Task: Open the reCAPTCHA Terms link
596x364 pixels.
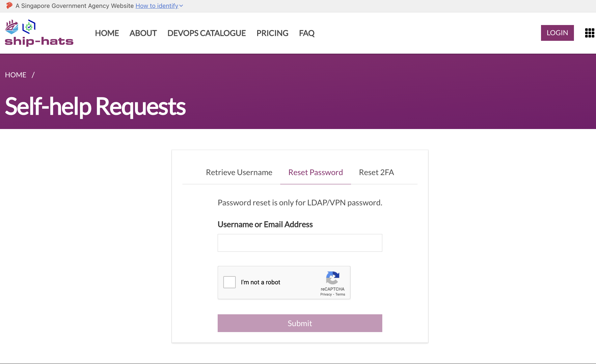Action: (x=340, y=295)
